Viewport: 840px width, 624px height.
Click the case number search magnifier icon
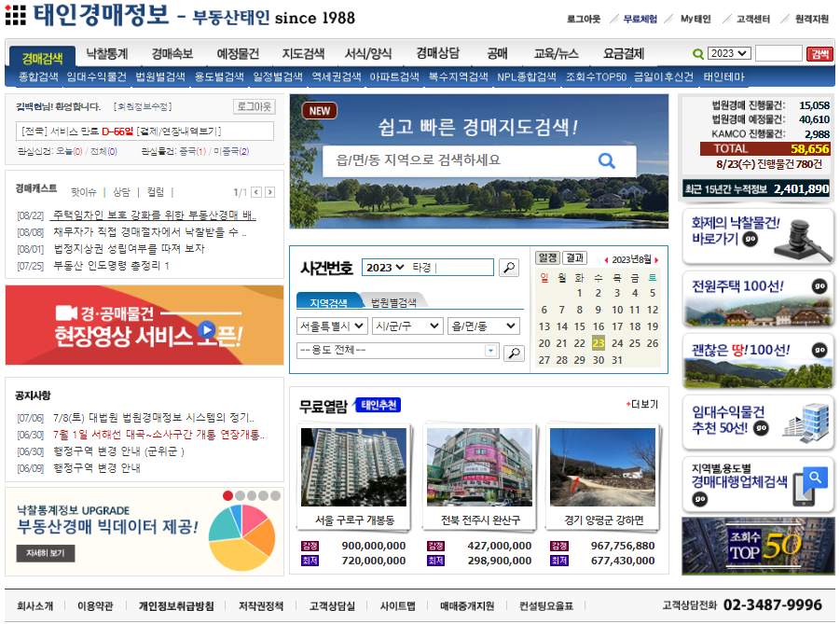[x=509, y=266]
